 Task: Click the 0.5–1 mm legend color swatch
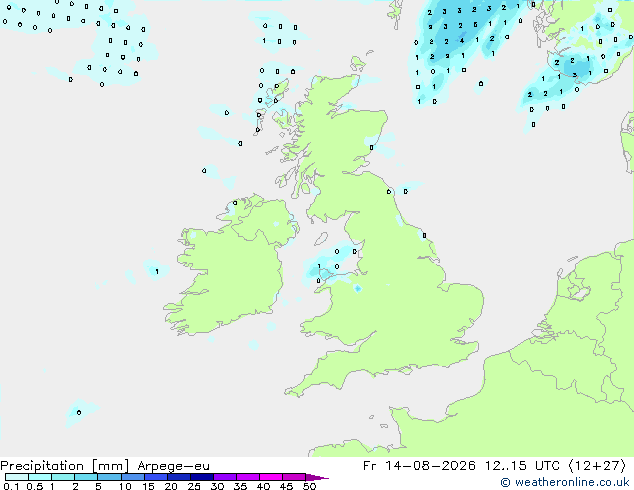pos(40,477)
